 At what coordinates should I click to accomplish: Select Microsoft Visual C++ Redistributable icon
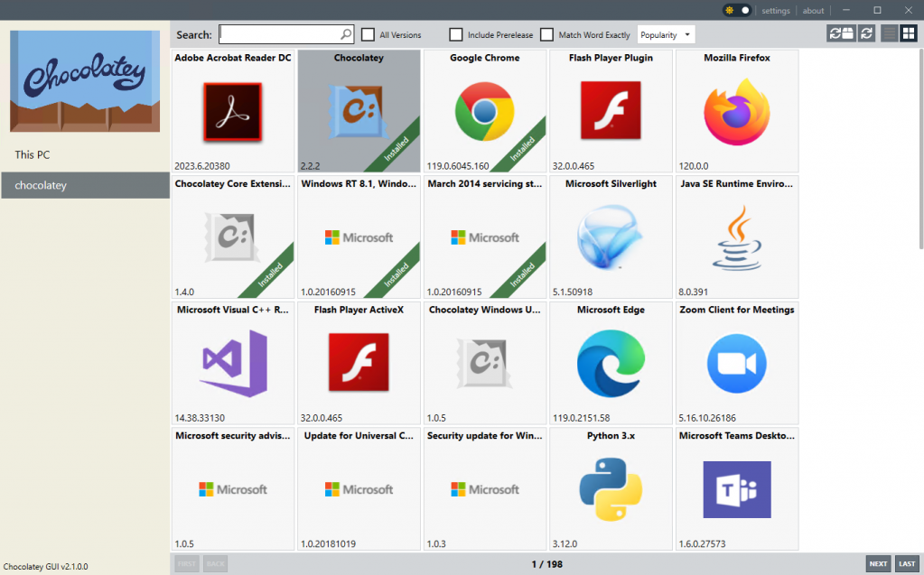233,364
